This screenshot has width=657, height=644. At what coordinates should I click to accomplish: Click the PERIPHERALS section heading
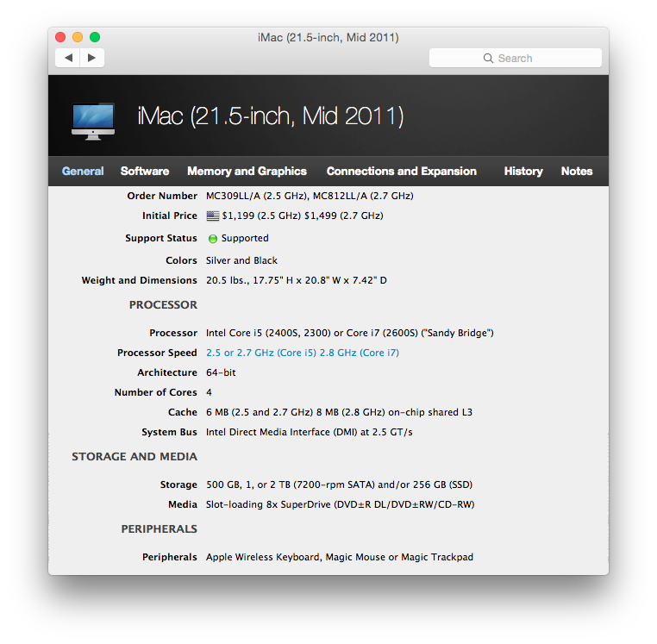160,528
